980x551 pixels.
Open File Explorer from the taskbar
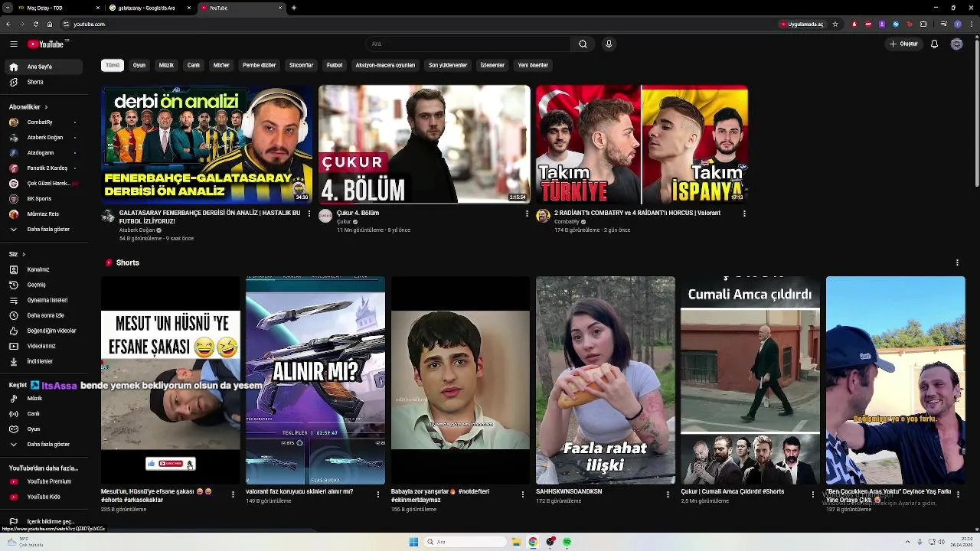click(x=516, y=542)
